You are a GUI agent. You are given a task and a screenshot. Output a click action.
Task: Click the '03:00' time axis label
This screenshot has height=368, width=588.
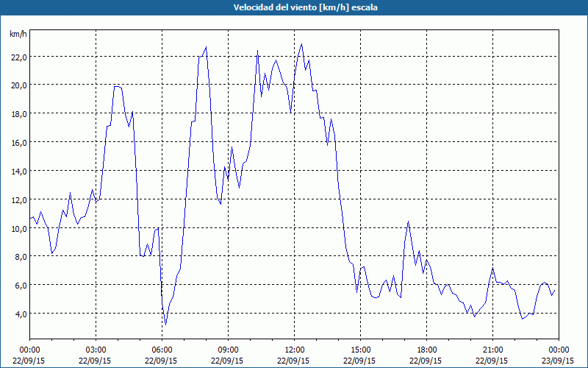point(96,350)
